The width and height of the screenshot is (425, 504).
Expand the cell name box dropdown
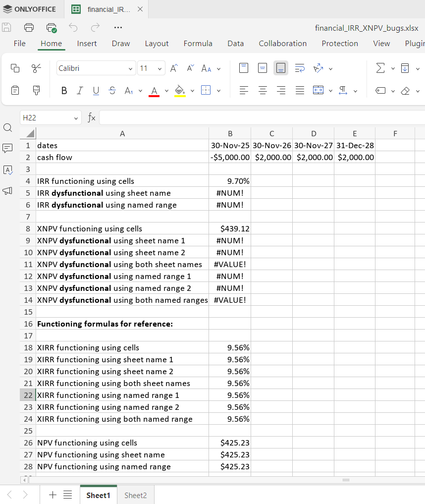coord(76,118)
